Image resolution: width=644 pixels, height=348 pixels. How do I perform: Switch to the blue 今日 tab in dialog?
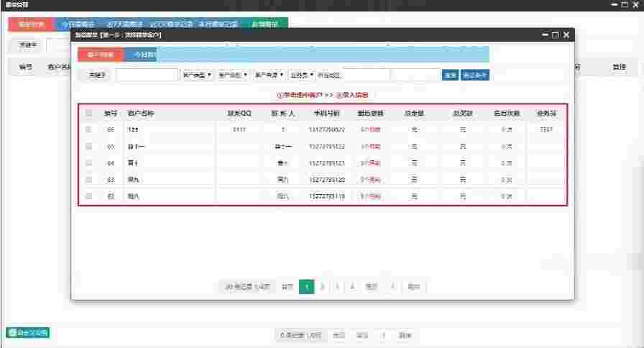point(142,55)
